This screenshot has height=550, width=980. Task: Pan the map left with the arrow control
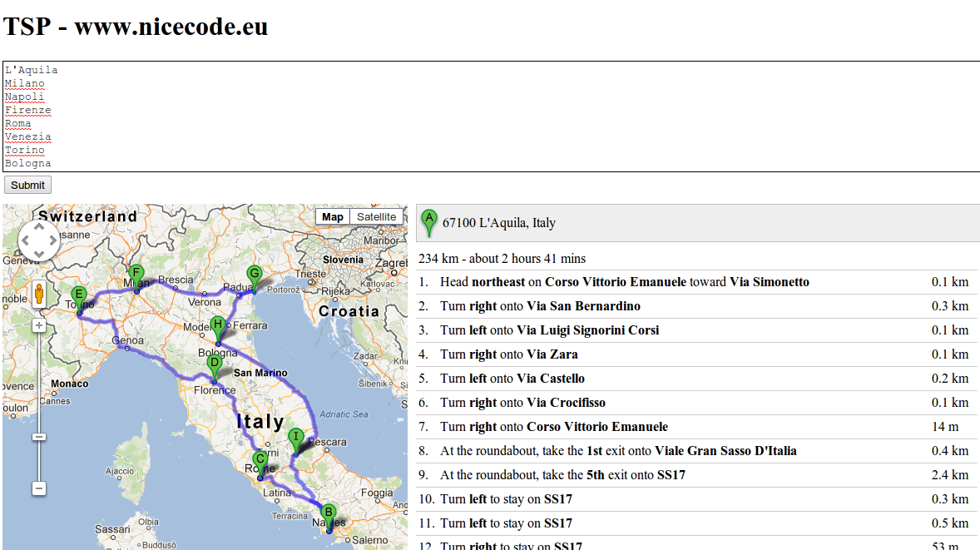(x=25, y=240)
